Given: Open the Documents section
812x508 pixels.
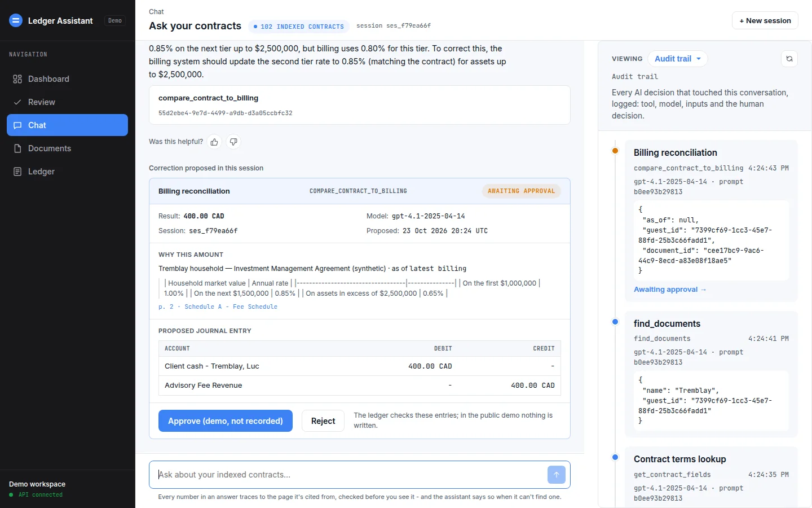Looking at the screenshot, I should coord(68,148).
